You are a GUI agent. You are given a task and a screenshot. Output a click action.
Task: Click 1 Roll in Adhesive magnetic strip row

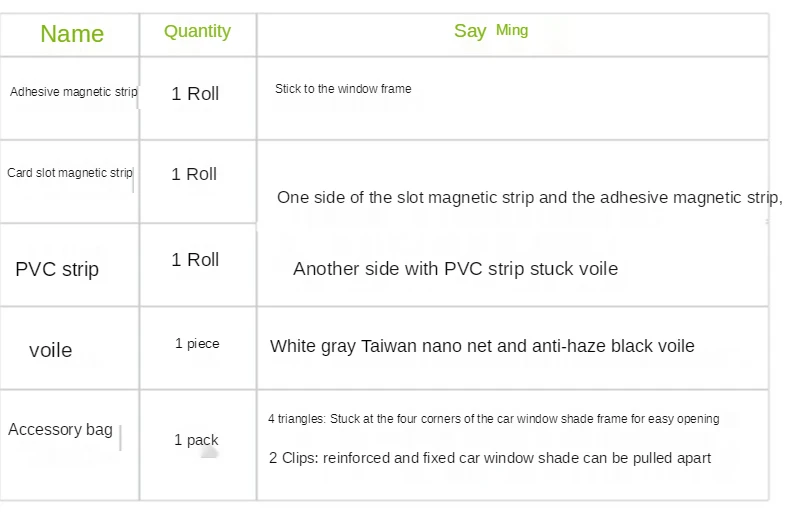point(195,94)
